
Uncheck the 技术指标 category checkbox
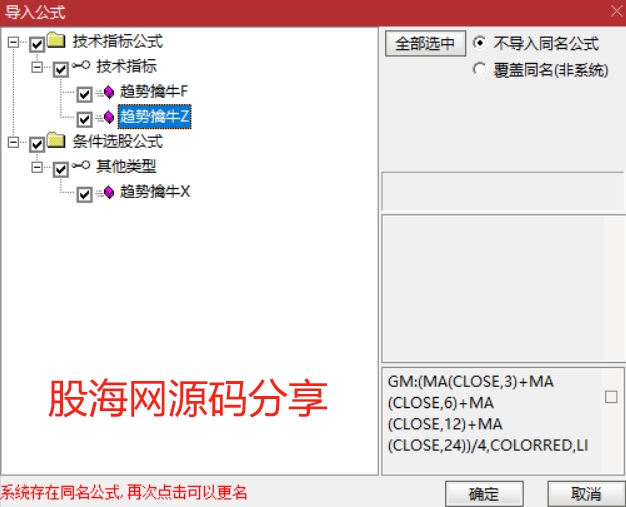61,69
